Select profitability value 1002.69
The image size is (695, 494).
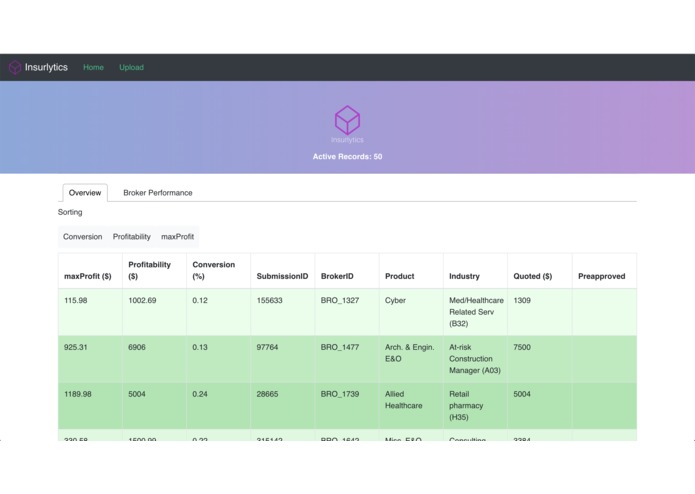(142, 300)
